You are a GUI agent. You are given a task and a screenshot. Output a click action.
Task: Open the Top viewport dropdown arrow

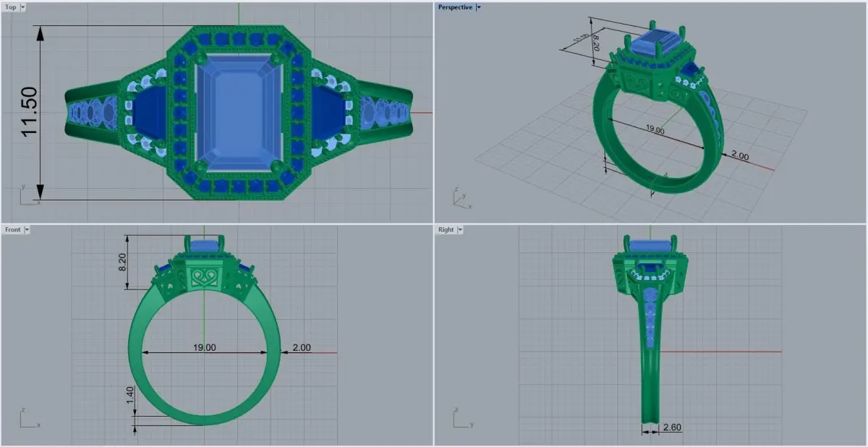click(x=23, y=7)
